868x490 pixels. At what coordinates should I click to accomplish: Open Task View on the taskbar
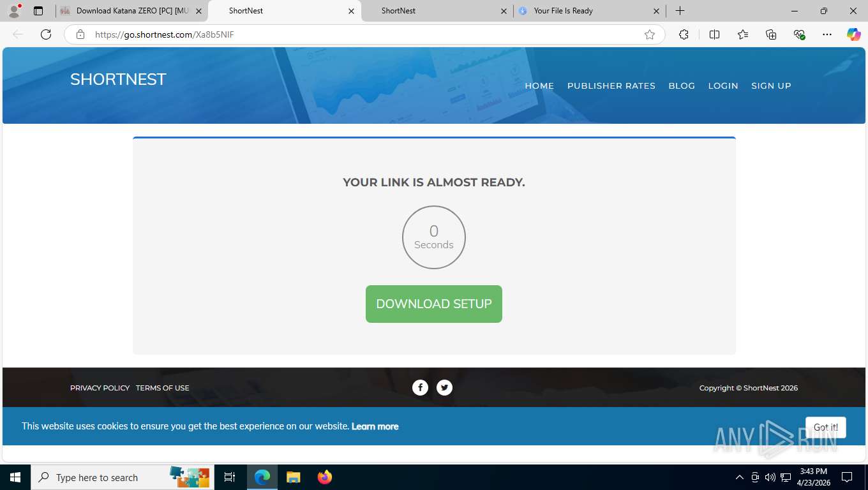click(x=230, y=477)
